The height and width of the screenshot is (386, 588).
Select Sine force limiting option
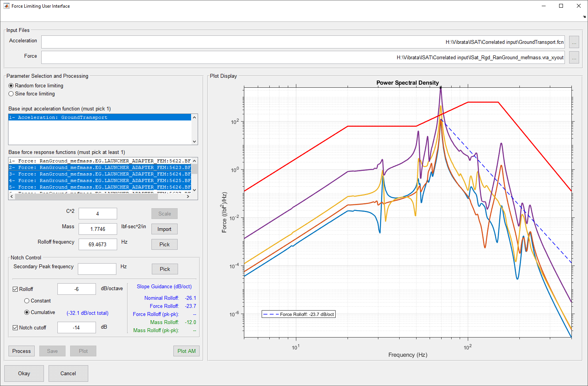point(32,94)
